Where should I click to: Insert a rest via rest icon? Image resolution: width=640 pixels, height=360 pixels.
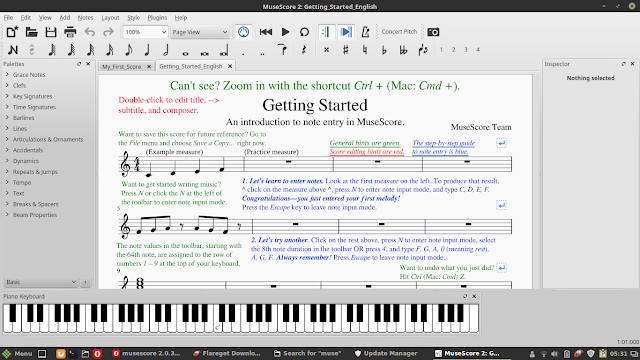pyautogui.click(x=304, y=50)
